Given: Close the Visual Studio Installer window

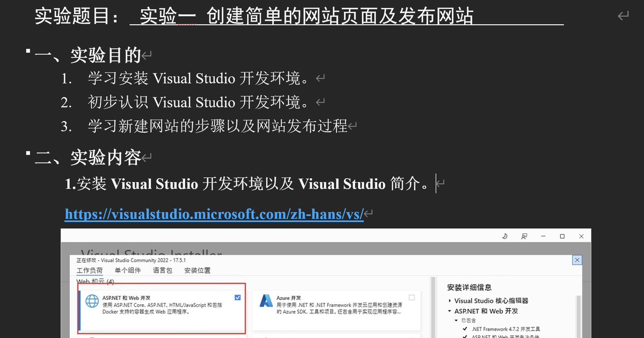Looking at the screenshot, I should click(581, 236).
